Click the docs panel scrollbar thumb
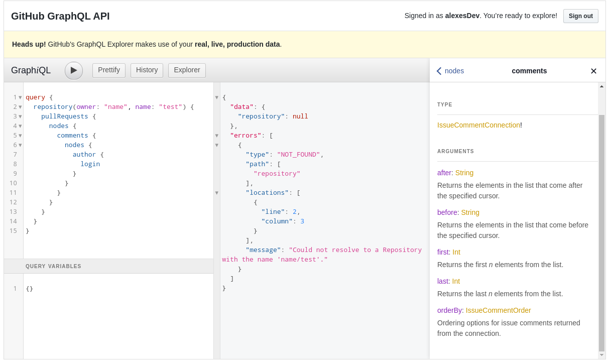Viewport: 611px width, 364px height. tap(601, 233)
